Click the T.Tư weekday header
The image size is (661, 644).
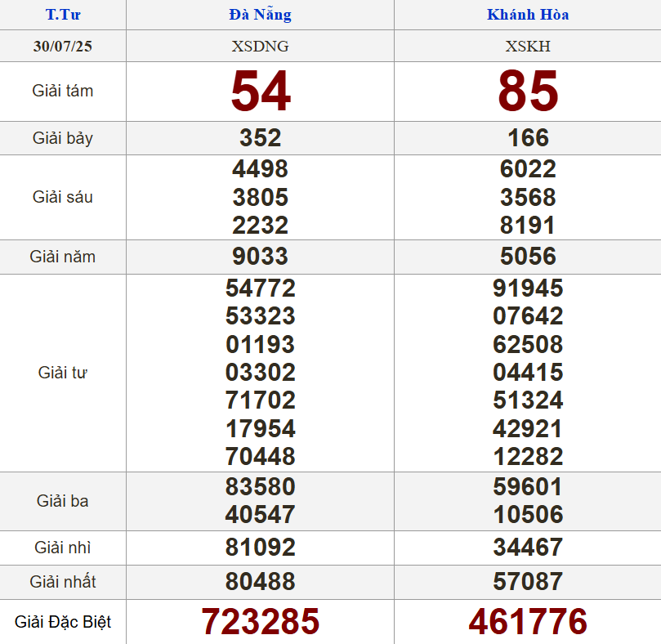[63, 15]
